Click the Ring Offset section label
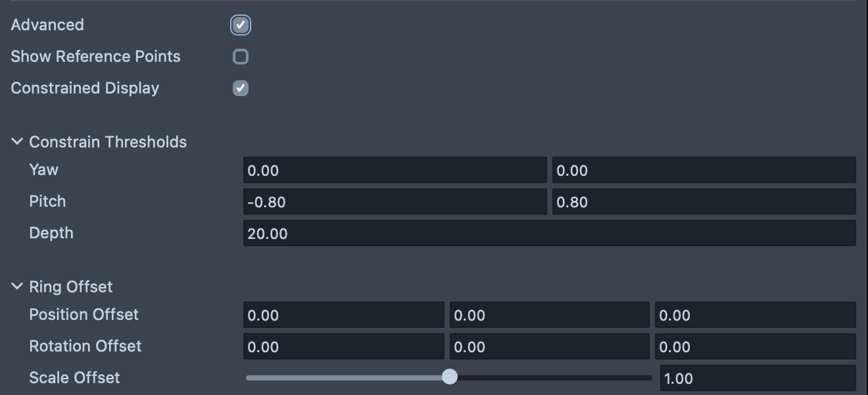This screenshot has height=395, width=868. point(71,287)
